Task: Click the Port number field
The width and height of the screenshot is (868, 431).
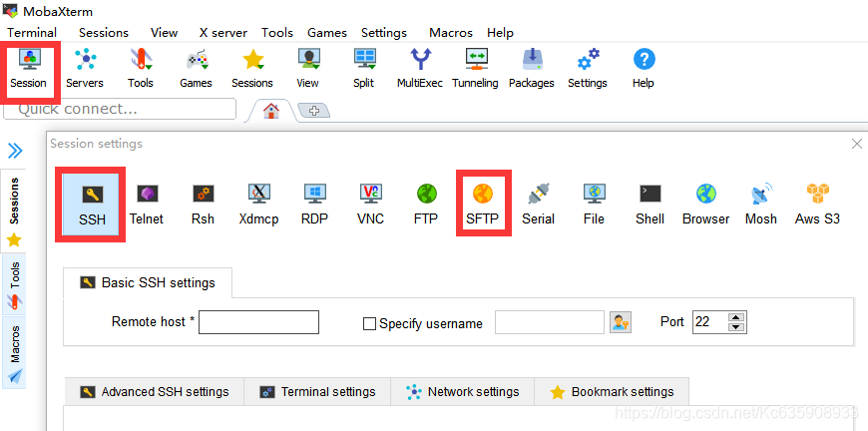Action: click(709, 322)
